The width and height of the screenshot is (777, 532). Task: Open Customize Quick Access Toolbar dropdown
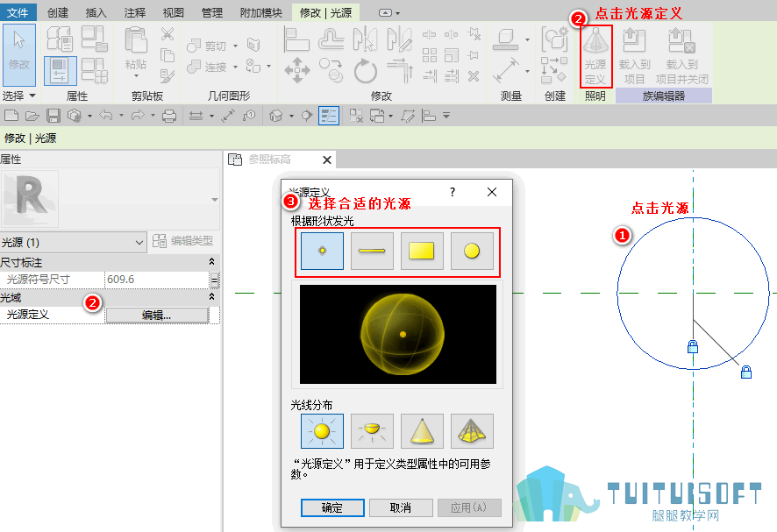pos(446,116)
